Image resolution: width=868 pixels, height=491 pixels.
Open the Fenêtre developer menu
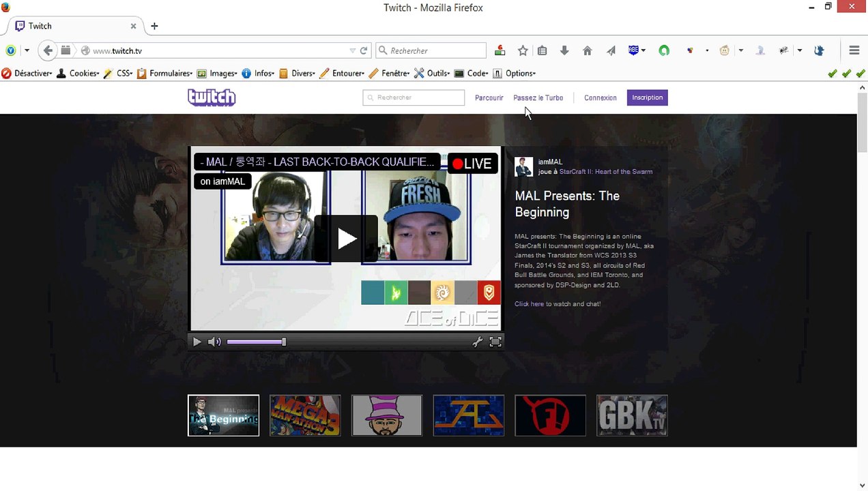[x=389, y=73]
